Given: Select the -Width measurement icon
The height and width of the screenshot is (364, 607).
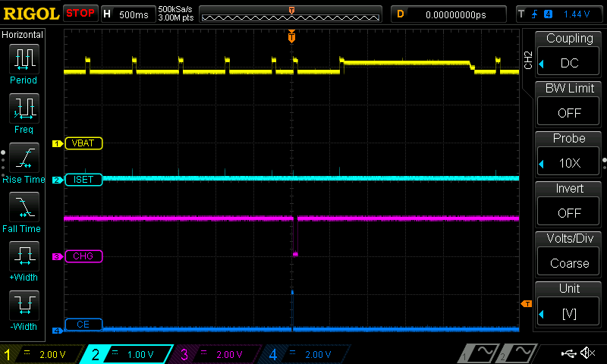Looking at the screenshot, I should tap(24, 305).
